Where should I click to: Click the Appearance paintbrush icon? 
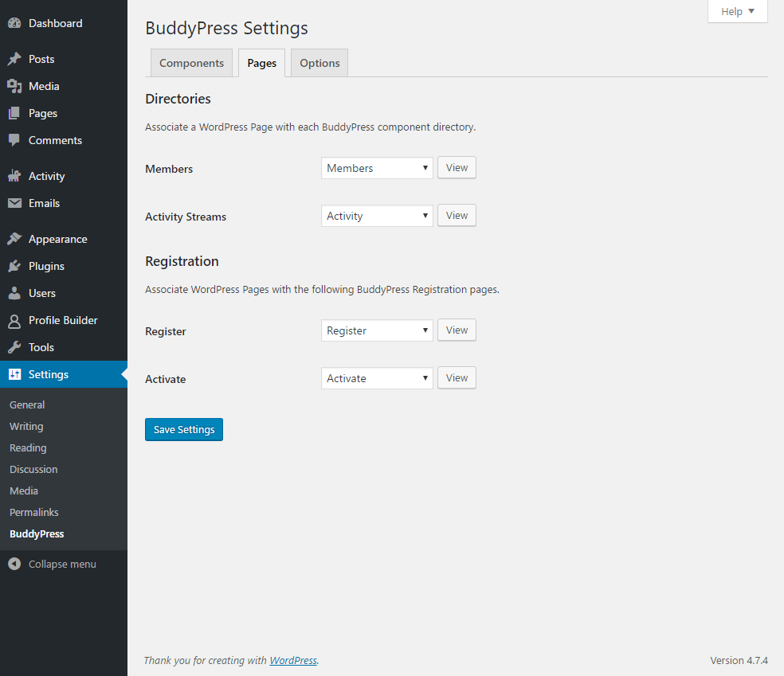(14, 239)
